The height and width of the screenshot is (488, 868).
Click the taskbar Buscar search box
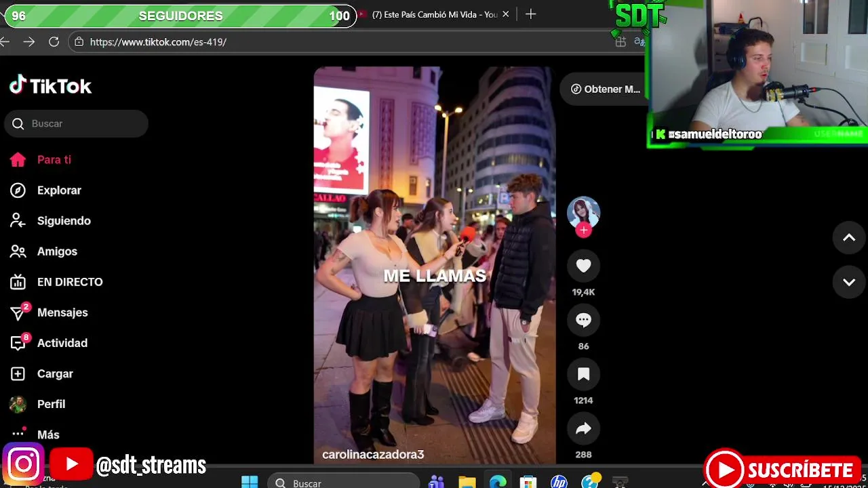343,482
